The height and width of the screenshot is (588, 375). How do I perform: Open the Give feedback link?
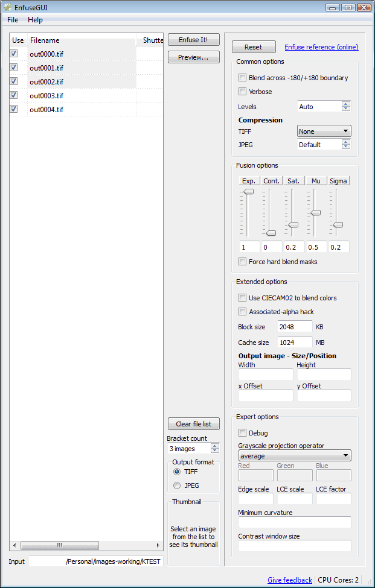point(290,580)
